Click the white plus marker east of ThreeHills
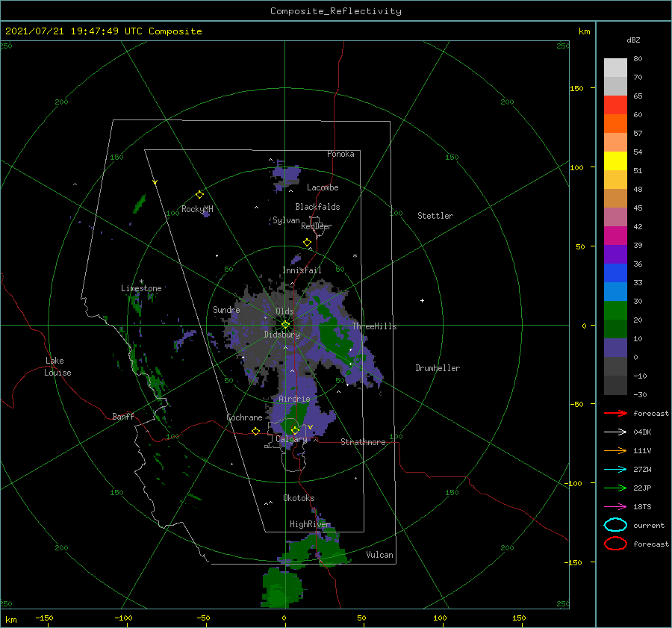Image resolution: width=672 pixels, height=628 pixels. pos(422,300)
